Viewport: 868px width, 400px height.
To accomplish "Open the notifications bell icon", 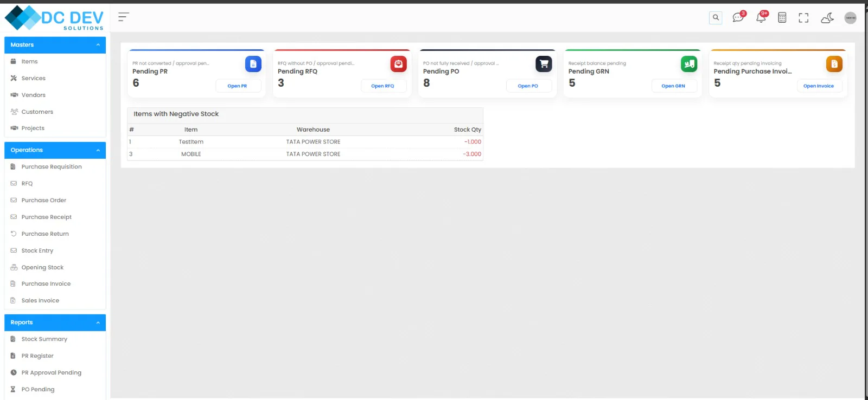I will pos(761,17).
